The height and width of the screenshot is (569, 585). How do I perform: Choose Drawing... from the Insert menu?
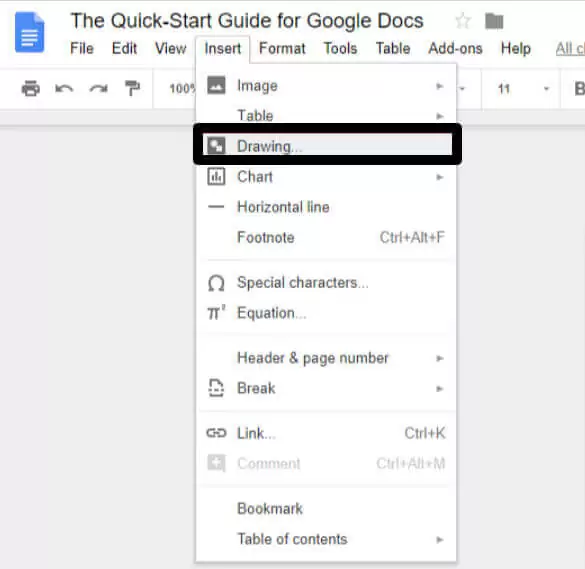[x=327, y=146]
